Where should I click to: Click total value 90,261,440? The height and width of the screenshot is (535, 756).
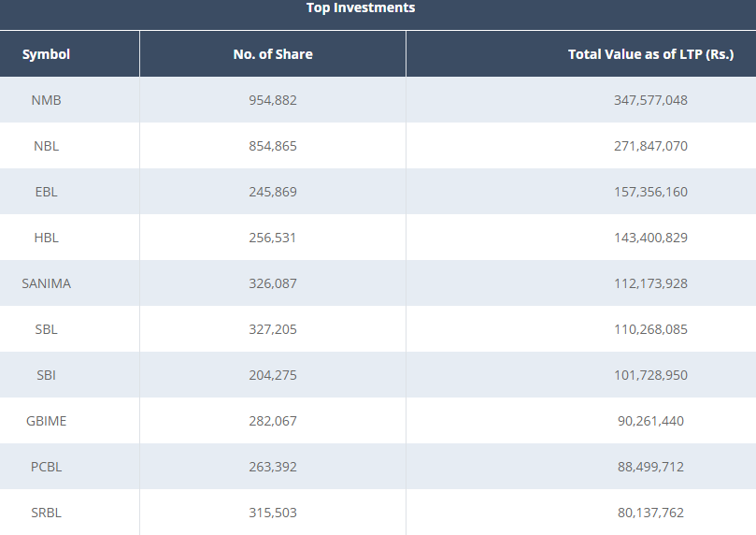(x=651, y=421)
